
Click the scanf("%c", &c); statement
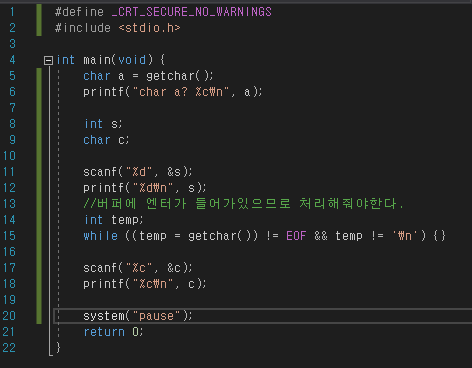tap(138, 268)
